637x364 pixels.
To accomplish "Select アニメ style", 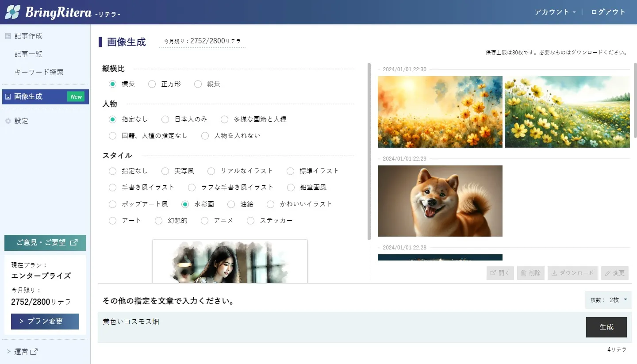I will [204, 220].
